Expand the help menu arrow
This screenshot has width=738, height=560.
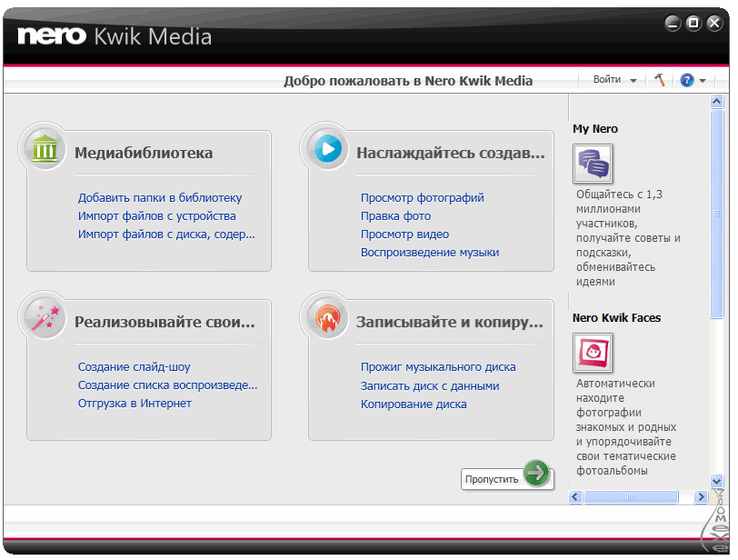703,81
